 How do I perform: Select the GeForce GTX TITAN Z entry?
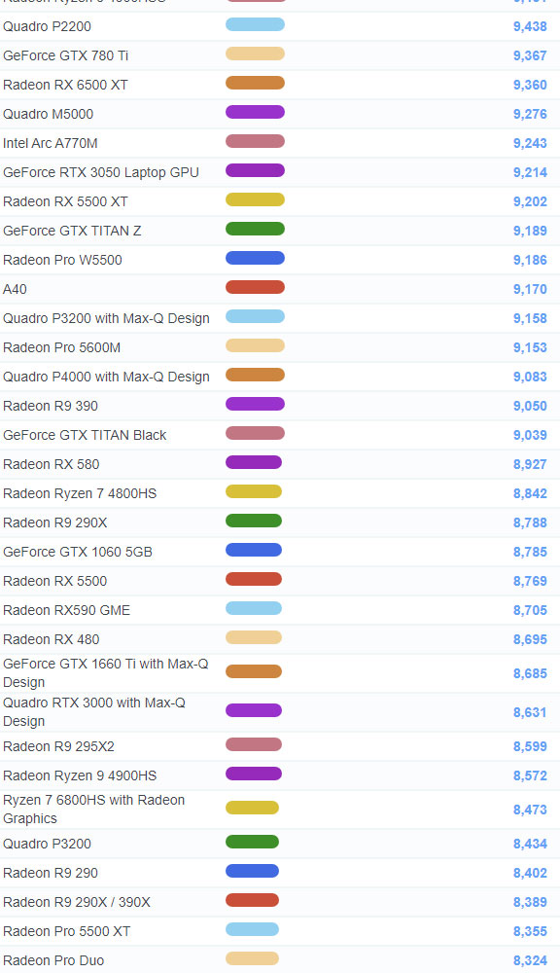pyautogui.click(x=72, y=231)
